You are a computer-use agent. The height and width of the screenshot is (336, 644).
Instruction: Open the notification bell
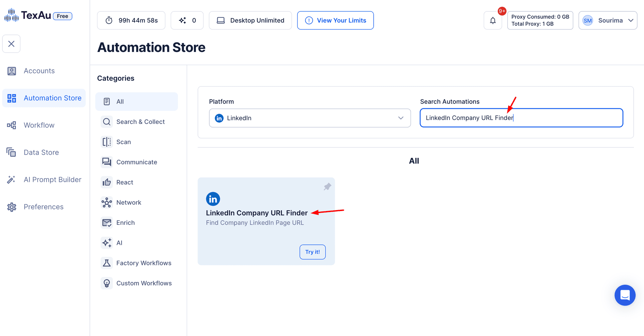click(x=493, y=20)
